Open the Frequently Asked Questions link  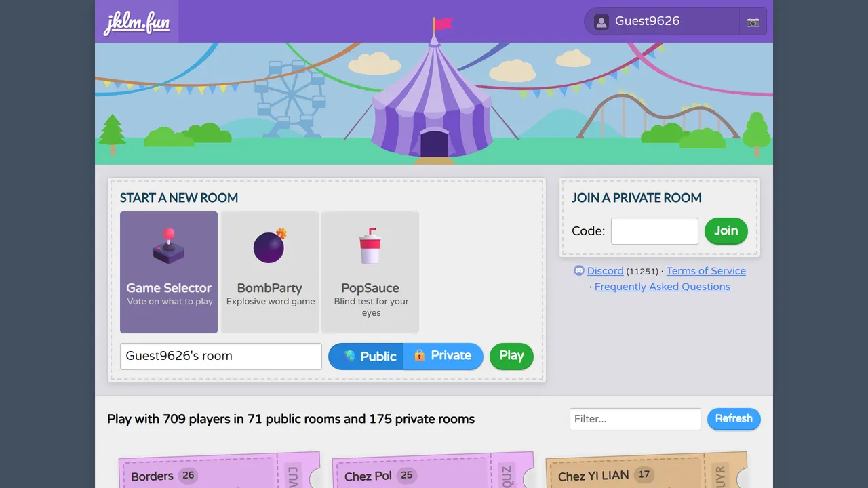[663, 287]
